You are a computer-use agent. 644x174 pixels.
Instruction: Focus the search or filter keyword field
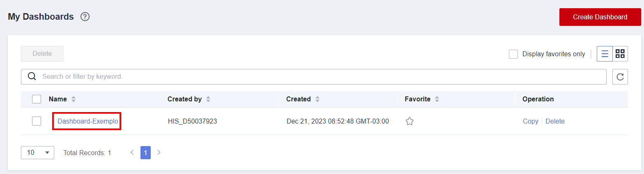[x=320, y=77]
